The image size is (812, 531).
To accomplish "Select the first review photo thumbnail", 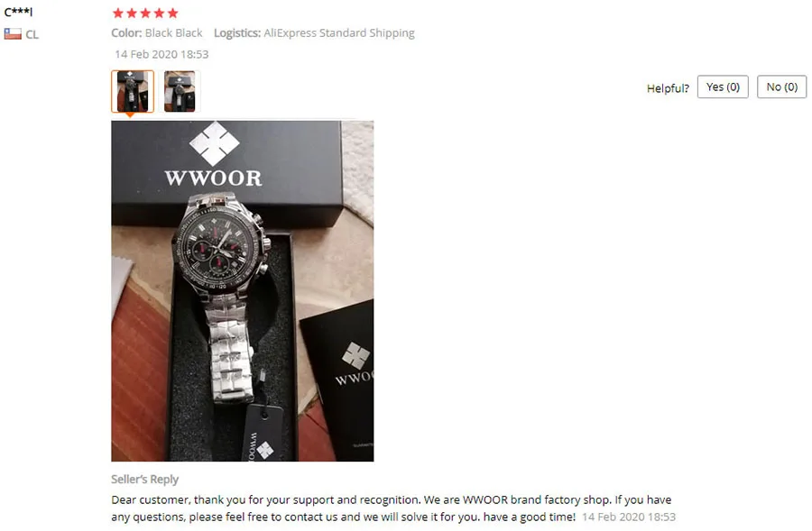I will 133,91.
